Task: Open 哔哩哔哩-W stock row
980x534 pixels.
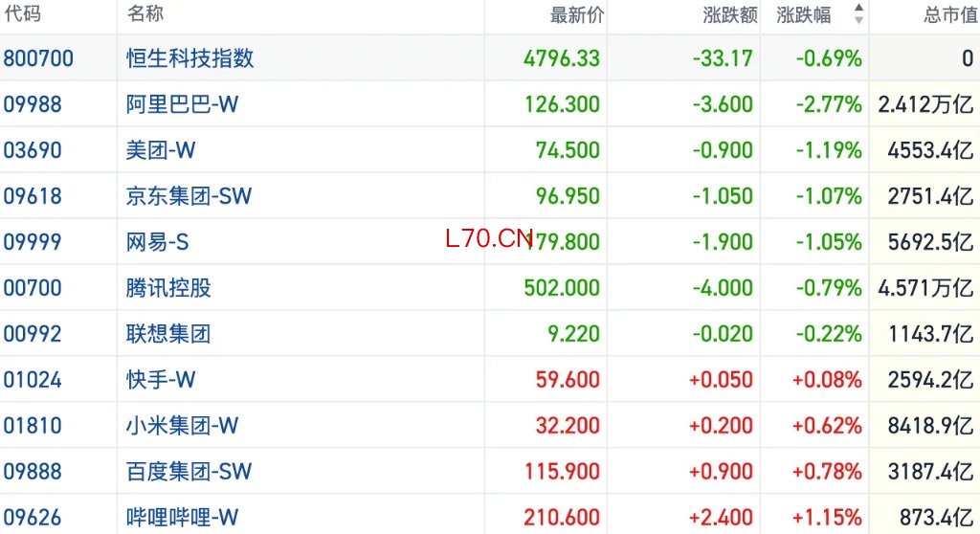Action: click(490, 517)
